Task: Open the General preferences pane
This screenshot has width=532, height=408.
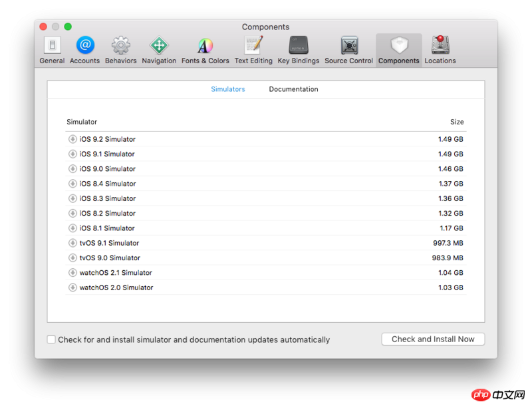Action: coord(52,51)
